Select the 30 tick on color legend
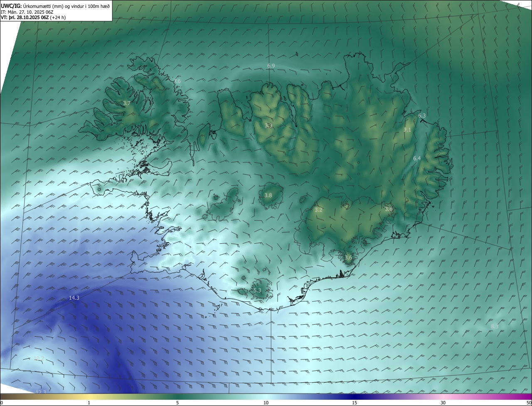 tap(443, 403)
